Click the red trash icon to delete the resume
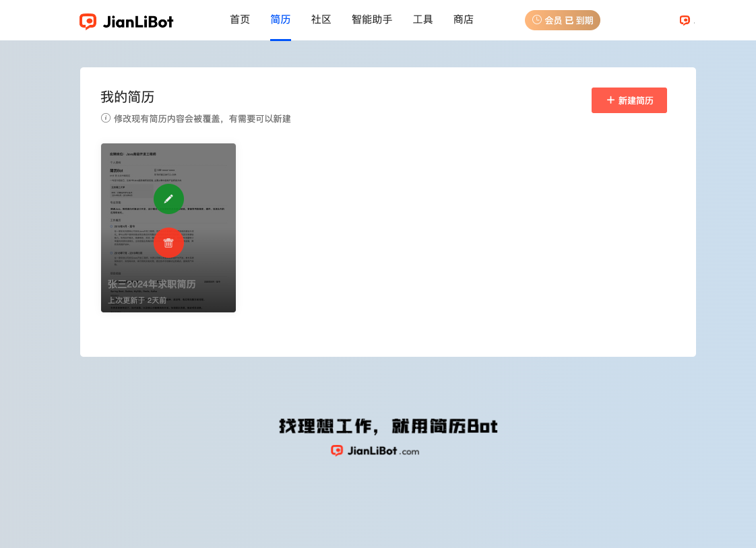The height and width of the screenshot is (548, 756). tap(168, 243)
